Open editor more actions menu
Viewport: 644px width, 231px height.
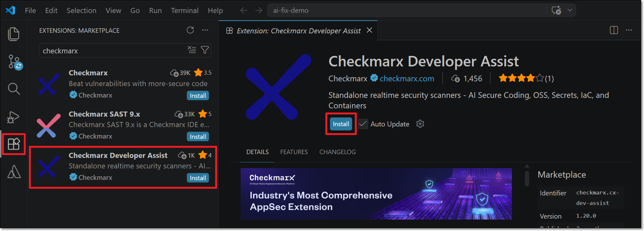pyautogui.click(x=629, y=30)
